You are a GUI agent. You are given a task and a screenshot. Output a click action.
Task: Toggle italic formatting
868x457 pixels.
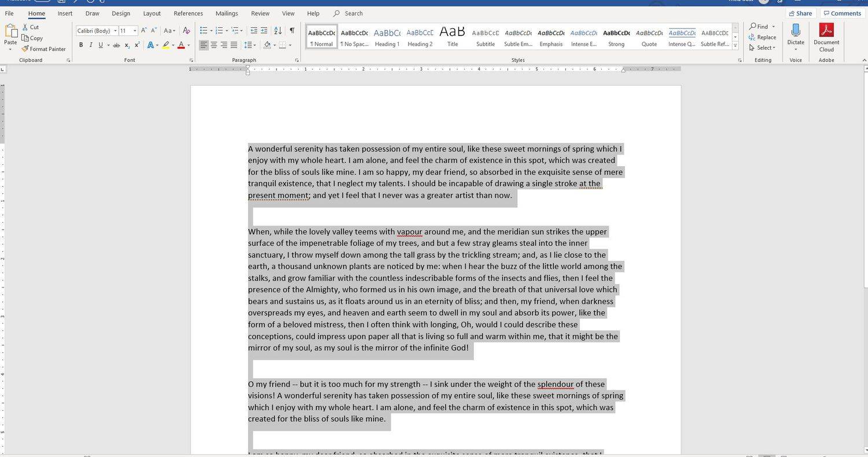91,45
